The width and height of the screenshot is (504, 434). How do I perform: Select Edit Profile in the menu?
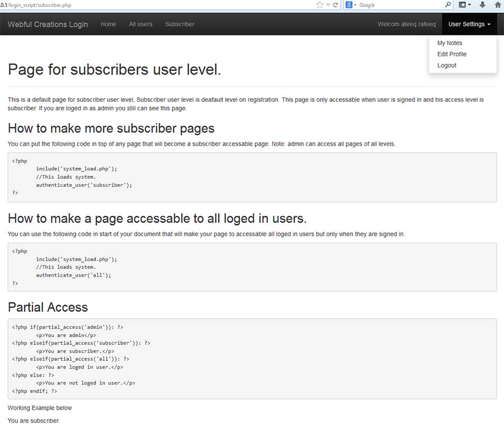pyautogui.click(x=451, y=54)
